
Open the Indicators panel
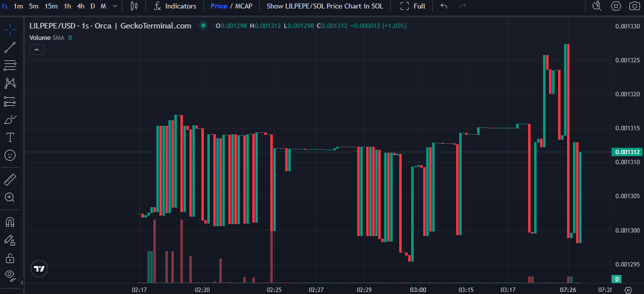(x=175, y=6)
